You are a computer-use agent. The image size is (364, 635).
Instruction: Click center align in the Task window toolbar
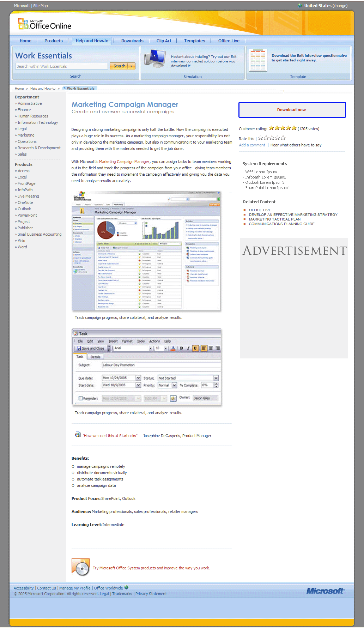[x=211, y=348]
